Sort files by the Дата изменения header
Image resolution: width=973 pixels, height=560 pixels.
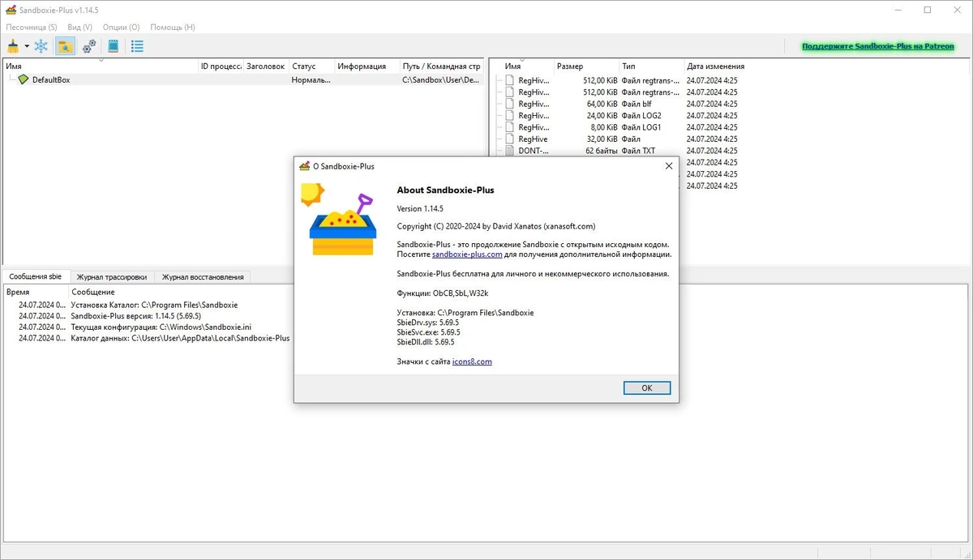[716, 66]
